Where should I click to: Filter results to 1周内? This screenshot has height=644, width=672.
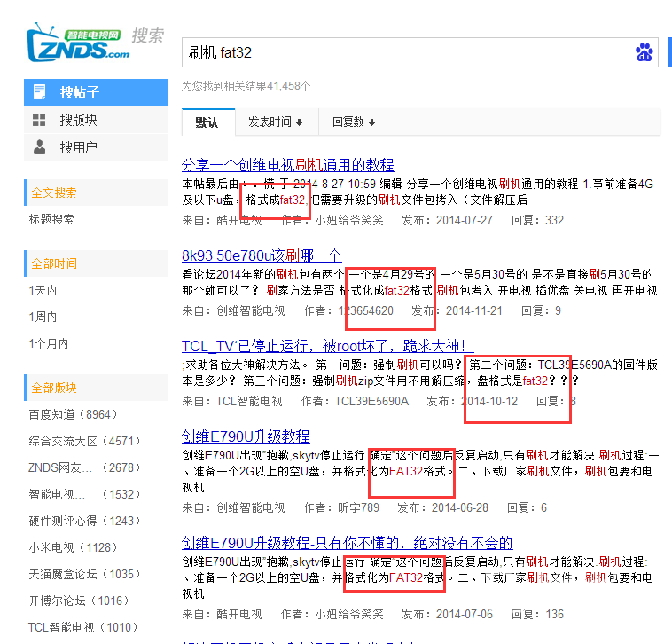(43, 318)
